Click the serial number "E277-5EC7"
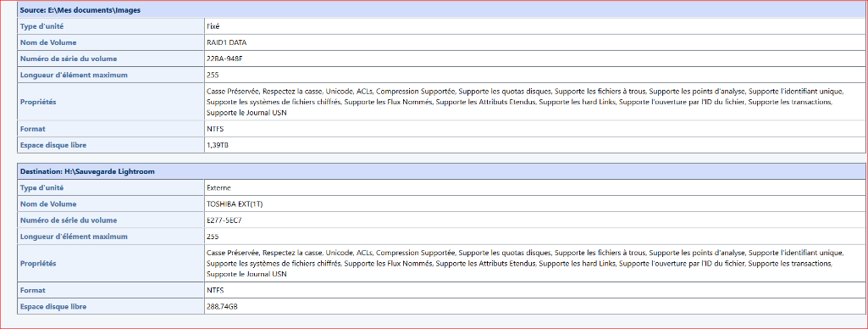The height and width of the screenshot is (329, 868). tap(224, 220)
